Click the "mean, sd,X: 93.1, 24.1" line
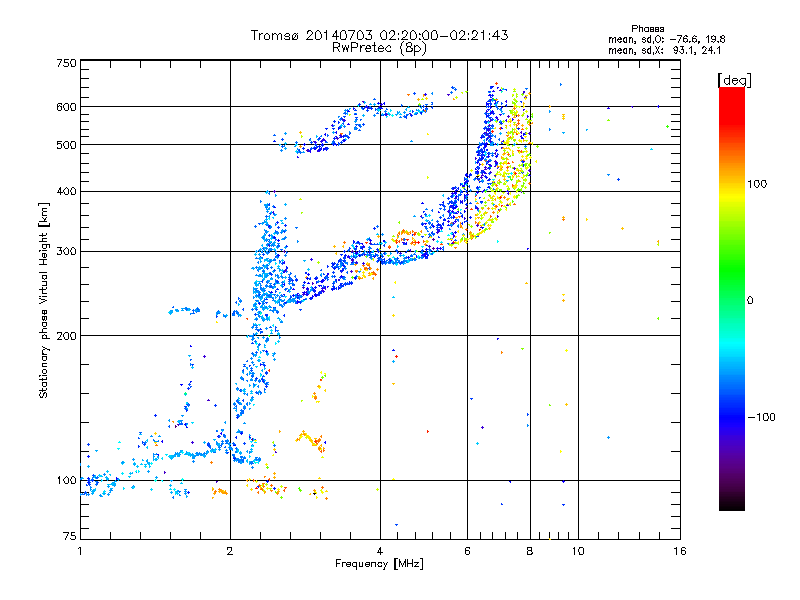This screenshot has height=600, width=800. [664, 50]
